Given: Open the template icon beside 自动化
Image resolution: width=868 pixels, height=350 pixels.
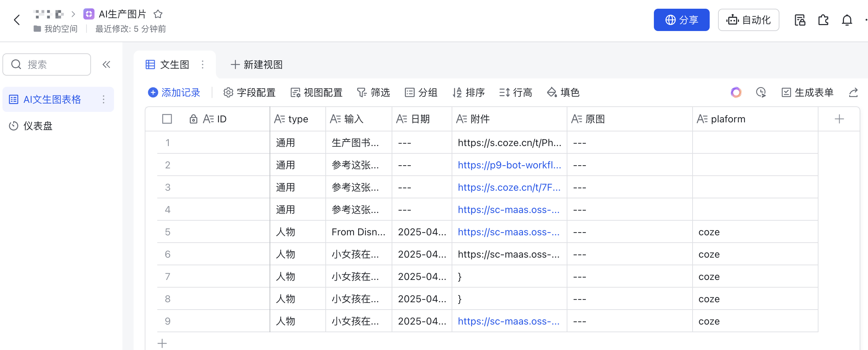Looking at the screenshot, I should 800,20.
